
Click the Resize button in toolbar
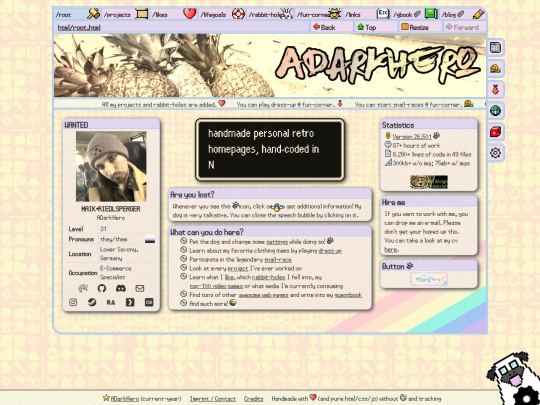tap(419, 27)
